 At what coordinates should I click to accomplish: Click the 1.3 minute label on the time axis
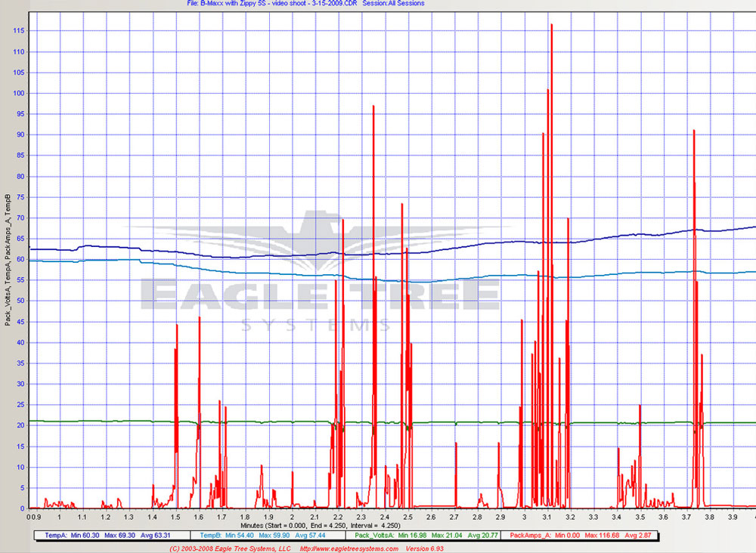pyautogui.click(x=129, y=517)
